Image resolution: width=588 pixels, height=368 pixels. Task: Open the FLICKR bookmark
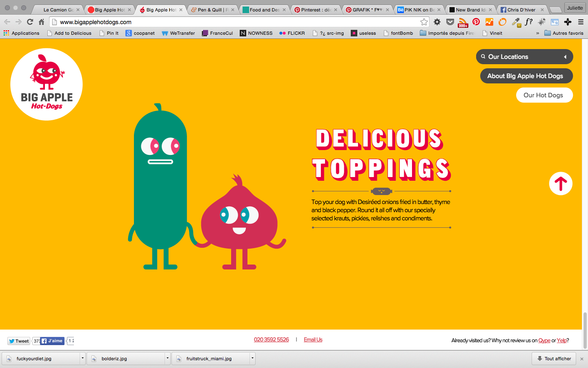click(292, 33)
